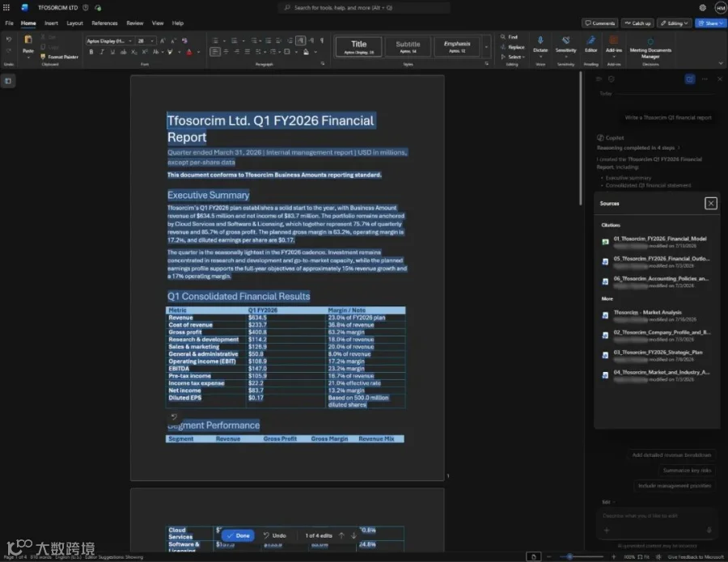728x562 pixels.
Task: Open Meeting Documents Manager
Action: (x=650, y=47)
